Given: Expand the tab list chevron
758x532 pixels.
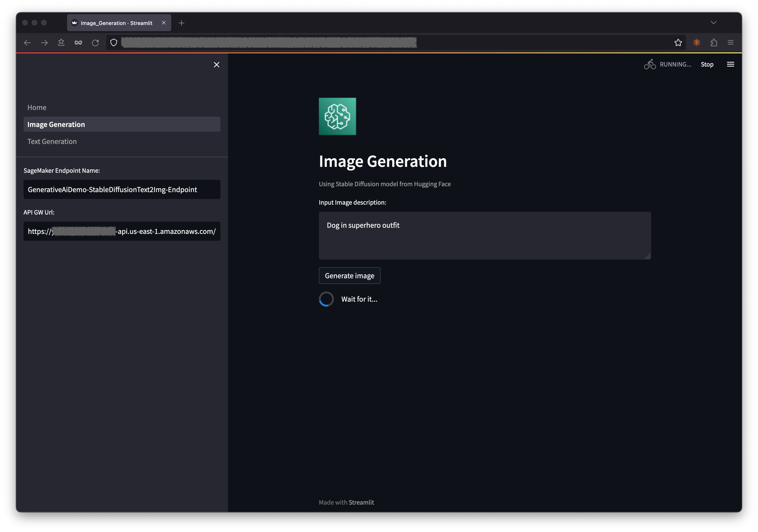Looking at the screenshot, I should click(x=713, y=23).
